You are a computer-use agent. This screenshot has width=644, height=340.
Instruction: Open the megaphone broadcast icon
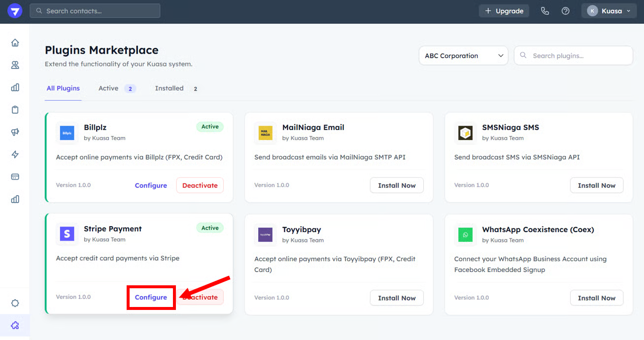15,132
